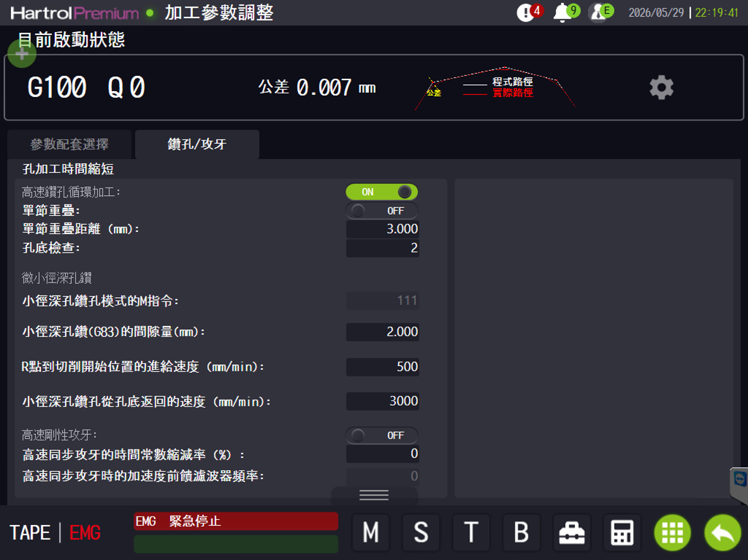The width and height of the screenshot is (748, 560).
Task: Click the green back arrow button
Action: [723, 532]
